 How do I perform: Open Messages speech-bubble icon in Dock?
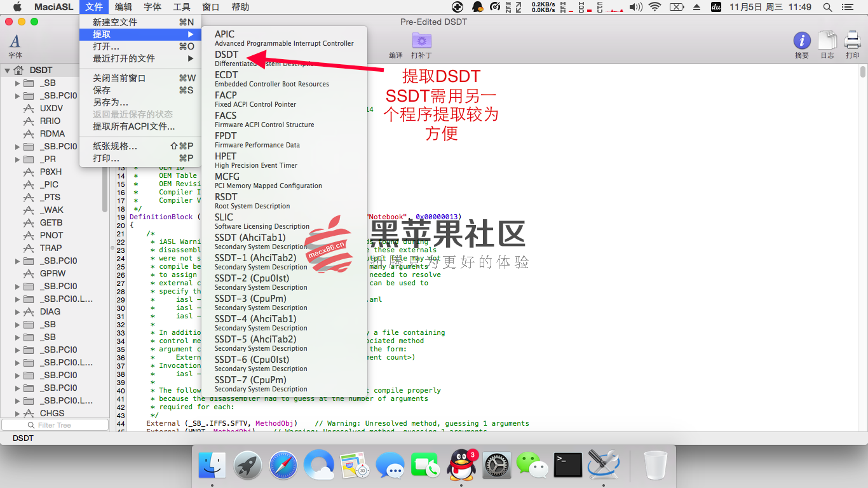pyautogui.click(x=390, y=465)
